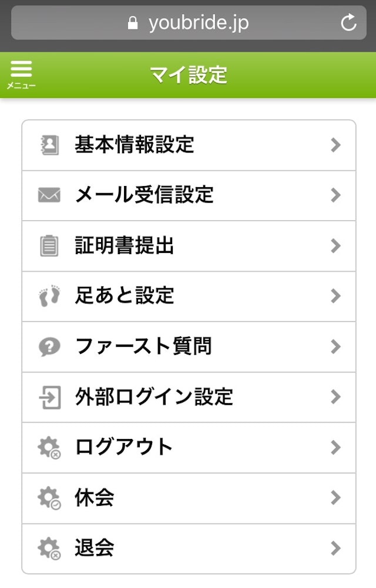Click the envelope icon for メール受信設定
This screenshot has width=376, height=588.
(50, 195)
